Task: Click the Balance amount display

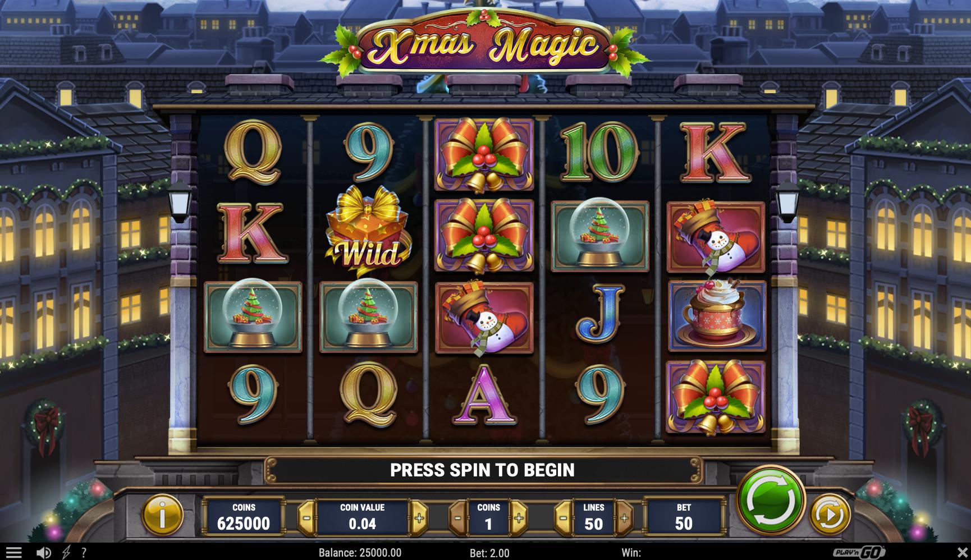Action: [360, 553]
